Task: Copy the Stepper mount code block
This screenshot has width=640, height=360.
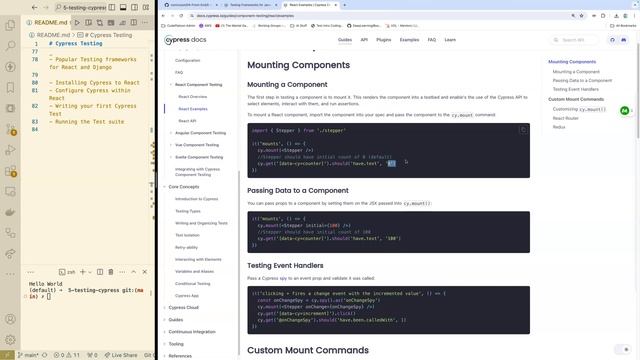Action: [x=523, y=130]
